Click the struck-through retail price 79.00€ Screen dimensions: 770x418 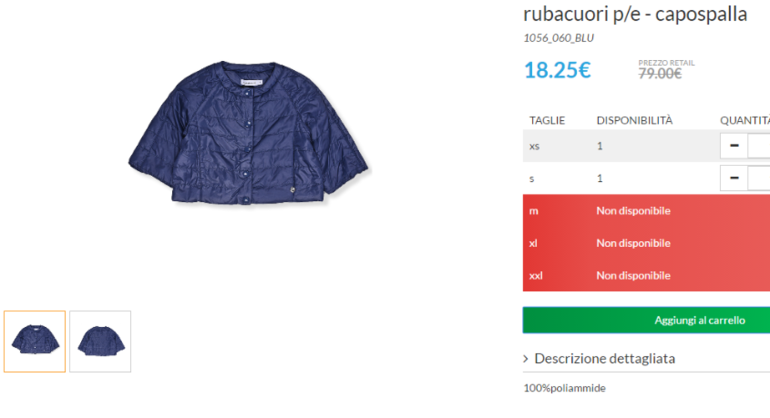(x=660, y=74)
